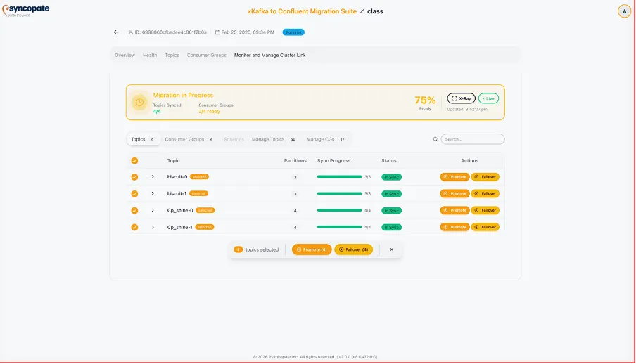636x364 pixels.
Task: Toggle the Live updates button
Action: [x=488, y=98]
